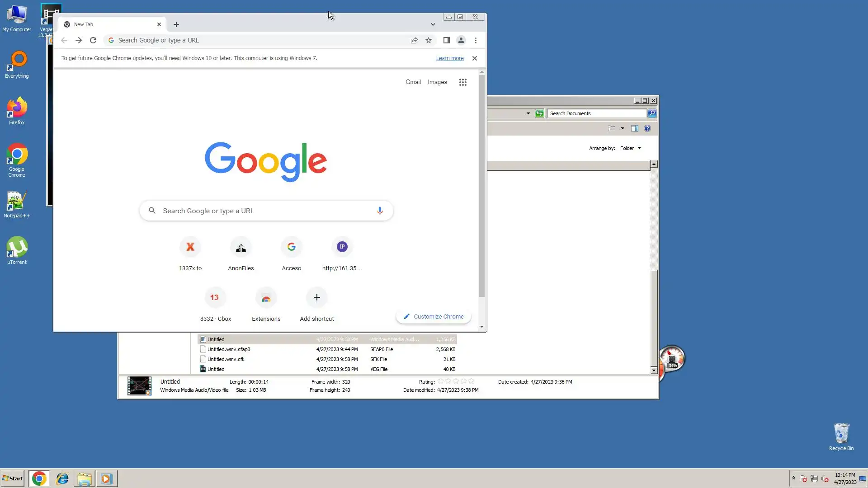Expand the Chrome tab search chevron

click(433, 24)
